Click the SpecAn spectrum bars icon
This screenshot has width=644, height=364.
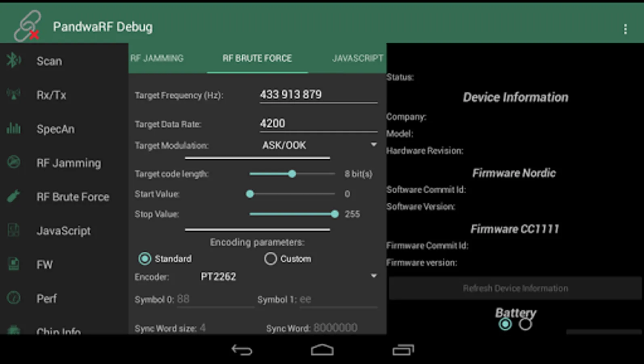(x=13, y=129)
